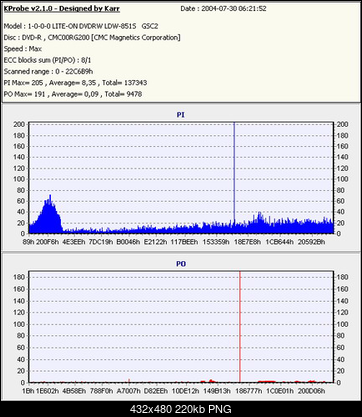Select the 20592Bh label under PI chart

(x=311, y=242)
